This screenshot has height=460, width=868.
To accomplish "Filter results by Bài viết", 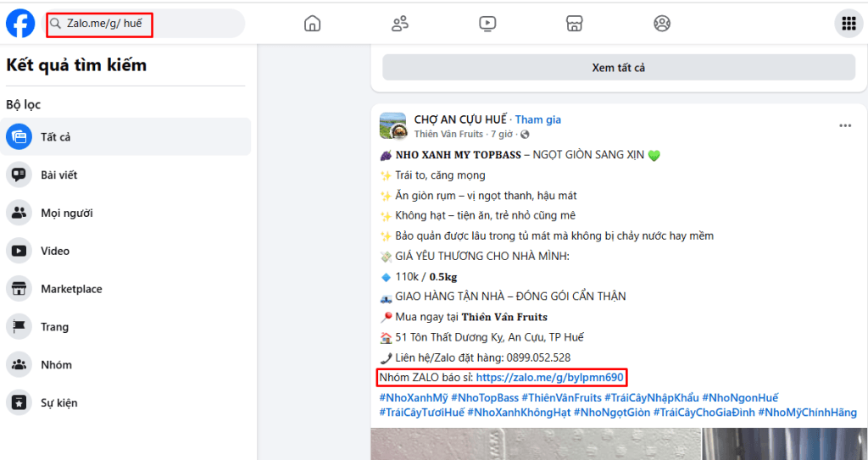I will click(x=59, y=175).
